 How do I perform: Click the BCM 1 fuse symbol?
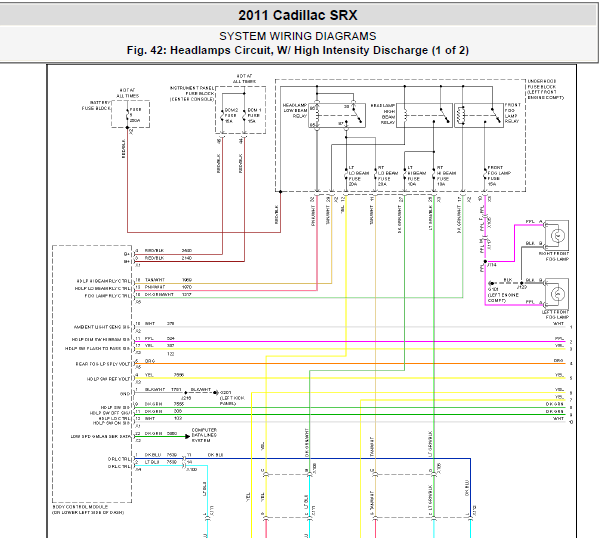point(244,115)
